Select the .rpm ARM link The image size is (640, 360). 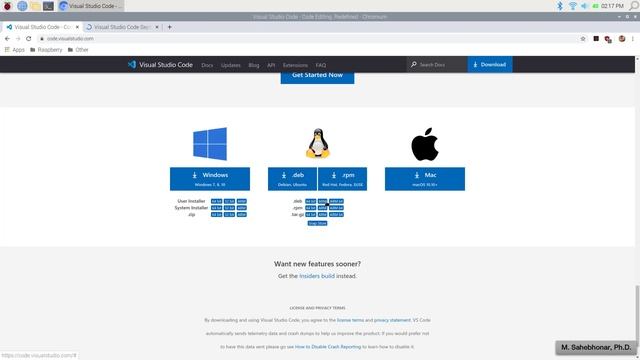click(x=322, y=208)
